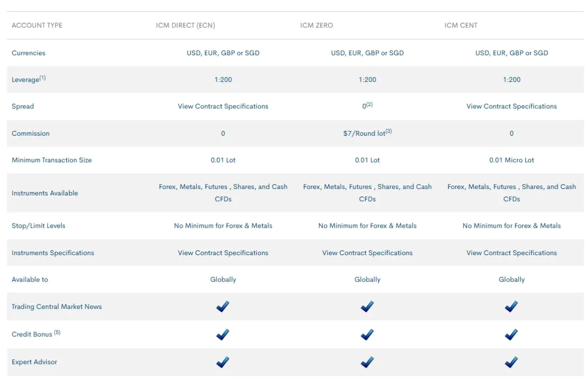This screenshot has width=588, height=379.
Task: Click the Credit Bonus checkmark under ICM DIRECT (ECN)
Action: pos(223,334)
